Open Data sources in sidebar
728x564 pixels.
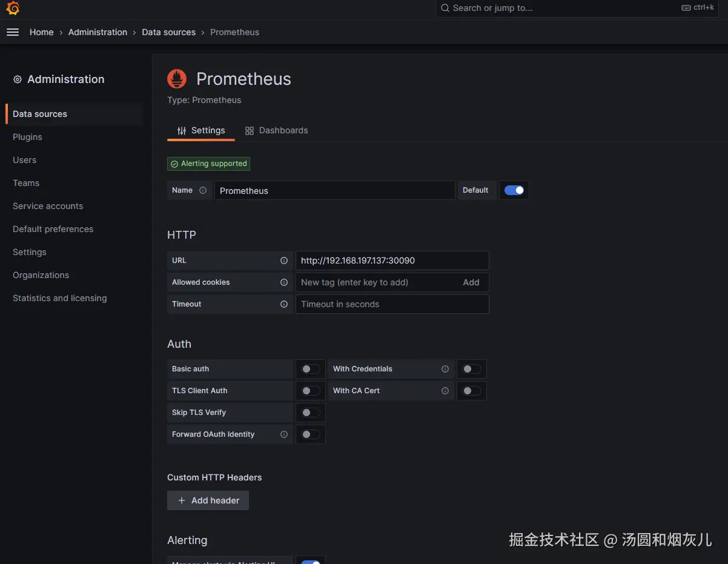click(74, 114)
